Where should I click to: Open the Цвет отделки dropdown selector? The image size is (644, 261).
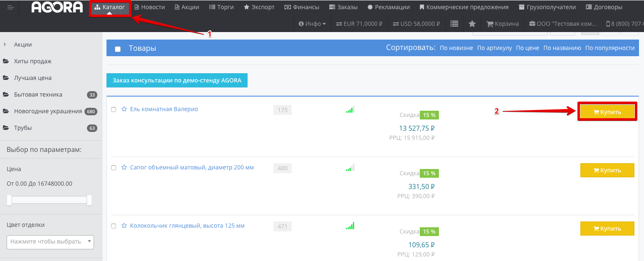(50, 241)
